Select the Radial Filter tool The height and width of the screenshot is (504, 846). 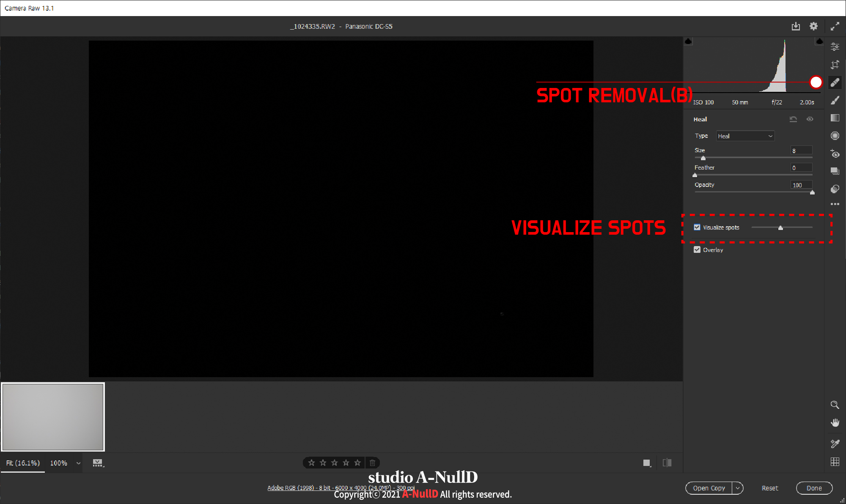835,136
